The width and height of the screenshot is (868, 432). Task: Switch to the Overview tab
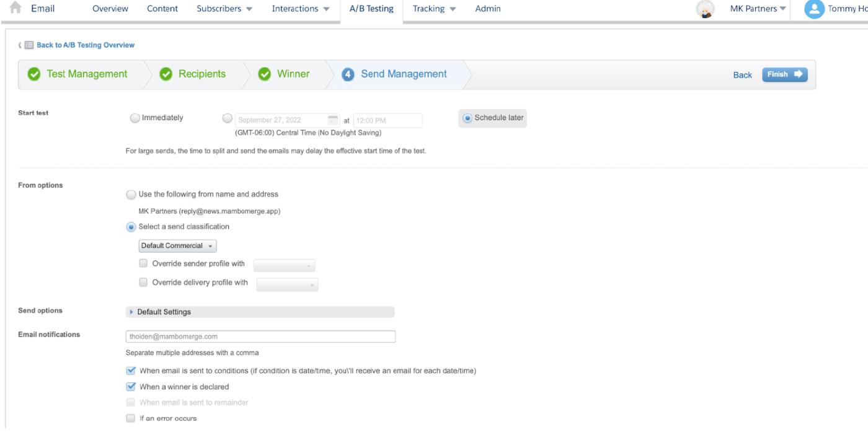click(110, 9)
